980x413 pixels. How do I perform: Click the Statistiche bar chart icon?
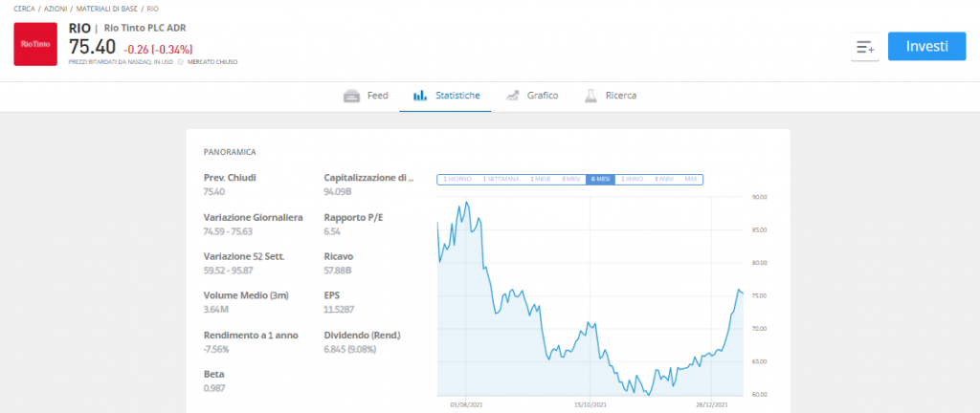click(x=419, y=96)
